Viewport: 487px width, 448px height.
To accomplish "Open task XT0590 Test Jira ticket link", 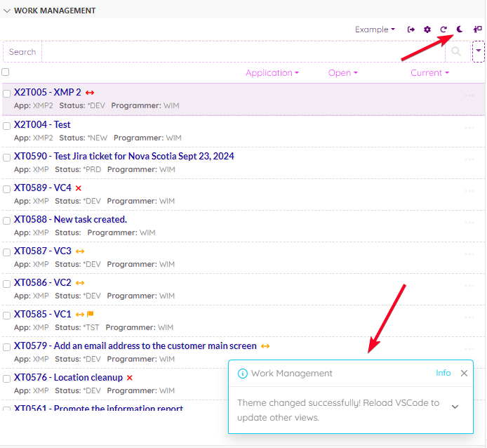I will click(x=124, y=156).
